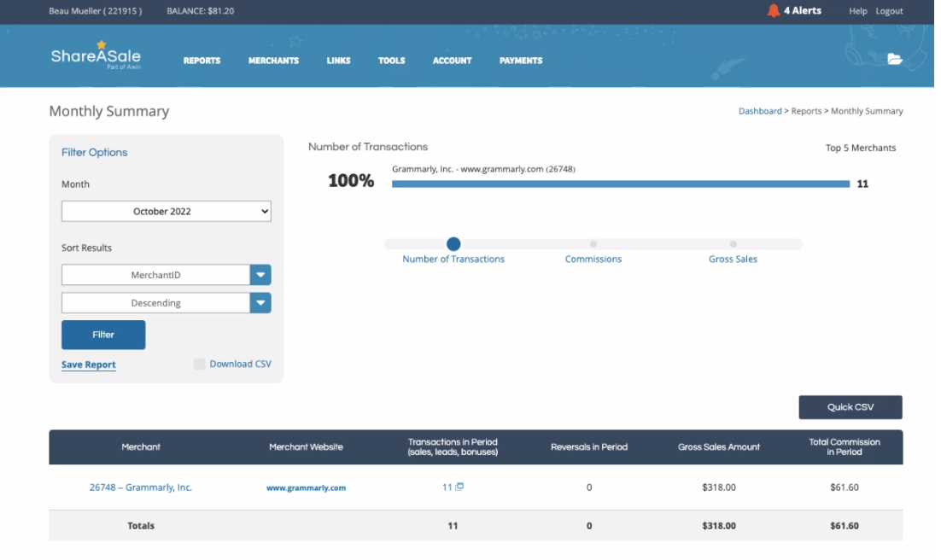Open the Account menu

click(452, 61)
